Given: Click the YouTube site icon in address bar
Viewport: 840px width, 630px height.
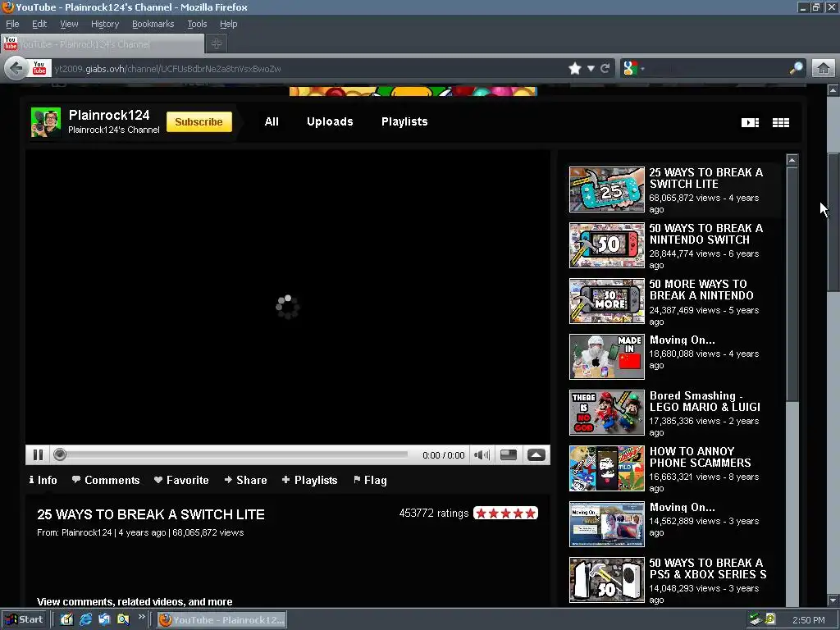Looking at the screenshot, I should tap(39, 69).
